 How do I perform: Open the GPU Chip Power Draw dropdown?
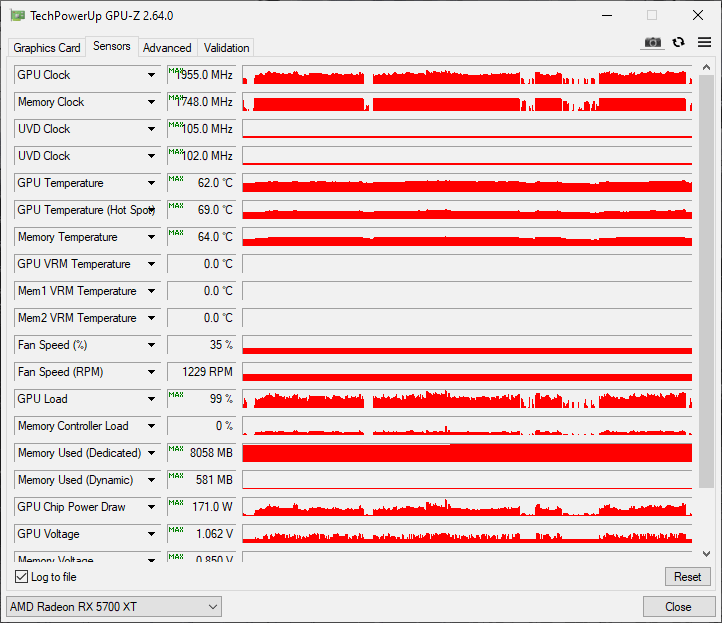151,507
